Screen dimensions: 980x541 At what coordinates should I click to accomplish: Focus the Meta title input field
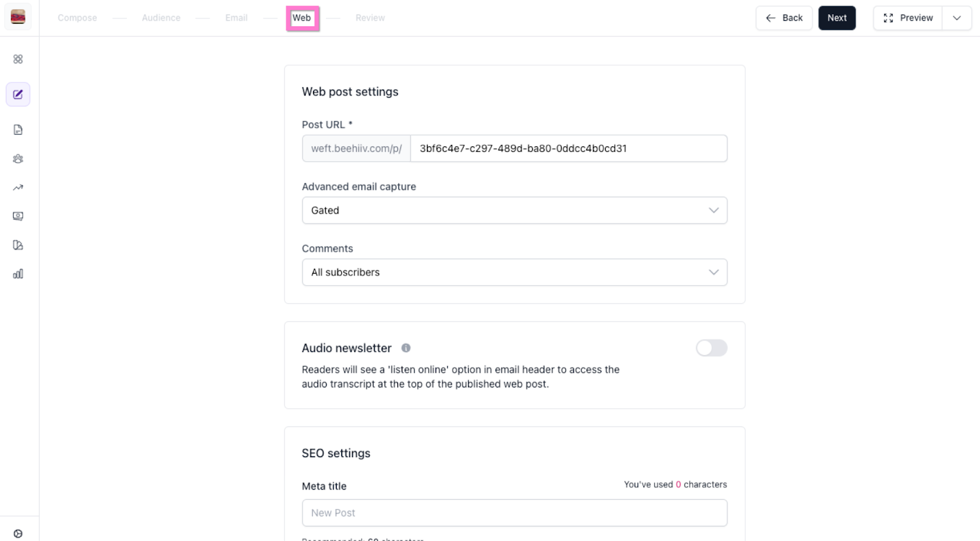pyautogui.click(x=514, y=513)
